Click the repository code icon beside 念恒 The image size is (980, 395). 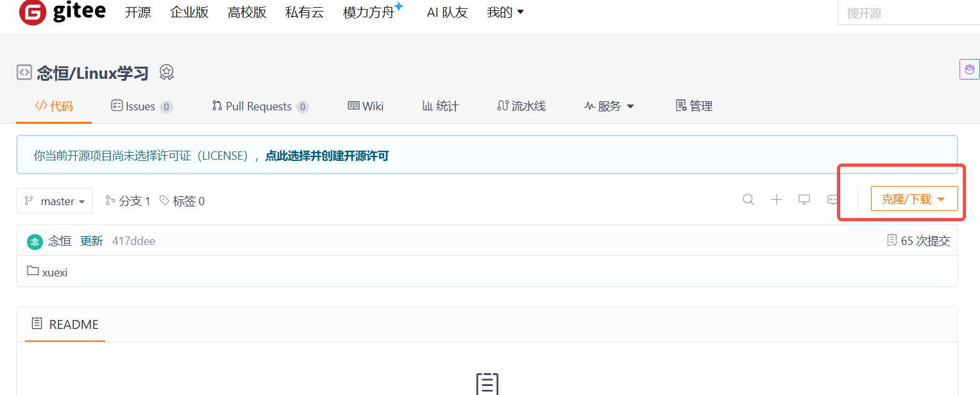24,72
